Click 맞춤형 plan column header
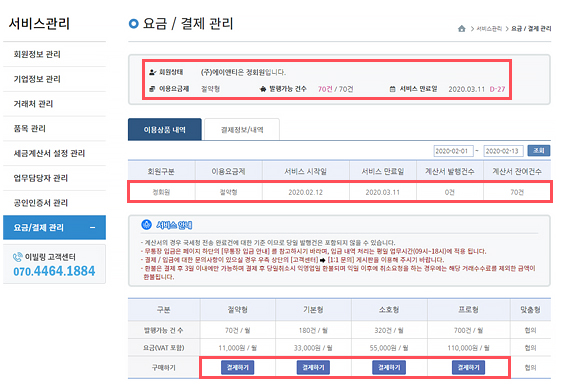This screenshot has height=390, width=563. (x=530, y=310)
